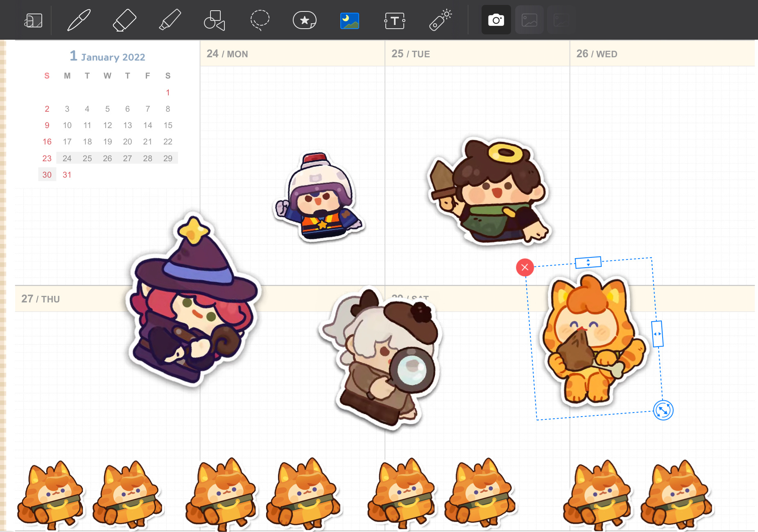758x532 pixels.
Task: Select the Pen tool
Action: [79, 20]
